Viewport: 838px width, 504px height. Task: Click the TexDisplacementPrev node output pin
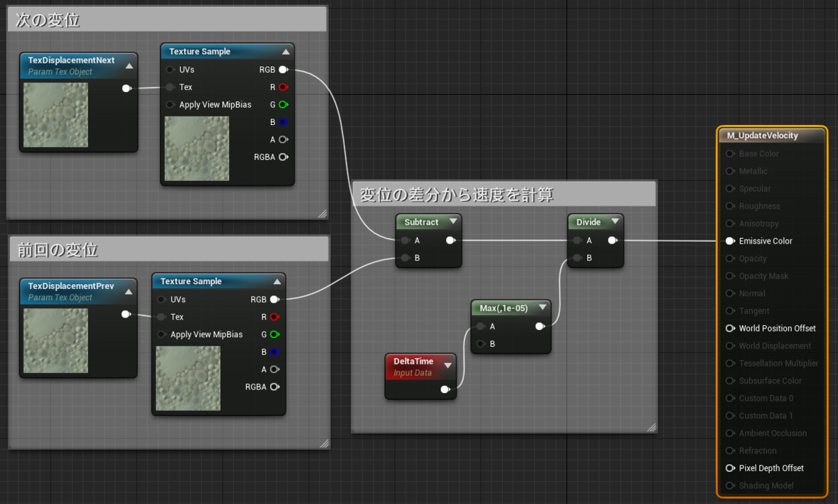(126, 314)
